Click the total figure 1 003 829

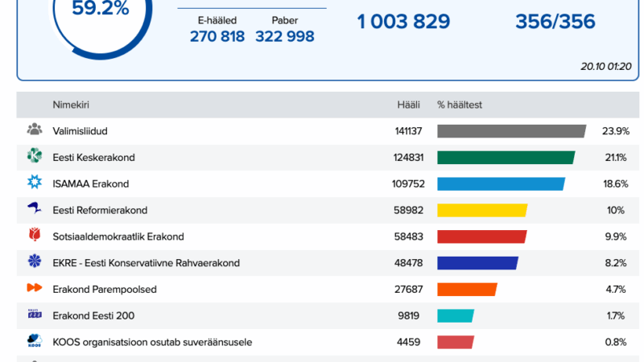tap(403, 22)
